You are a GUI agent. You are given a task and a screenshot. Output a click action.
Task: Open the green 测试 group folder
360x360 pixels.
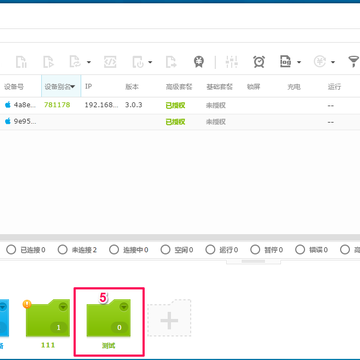coord(109,318)
